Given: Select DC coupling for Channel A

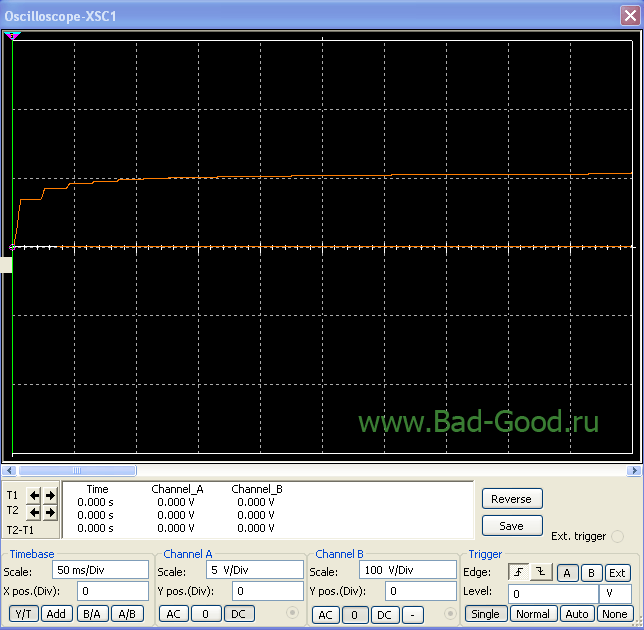Looking at the screenshot, I should [x=239, y=614].
